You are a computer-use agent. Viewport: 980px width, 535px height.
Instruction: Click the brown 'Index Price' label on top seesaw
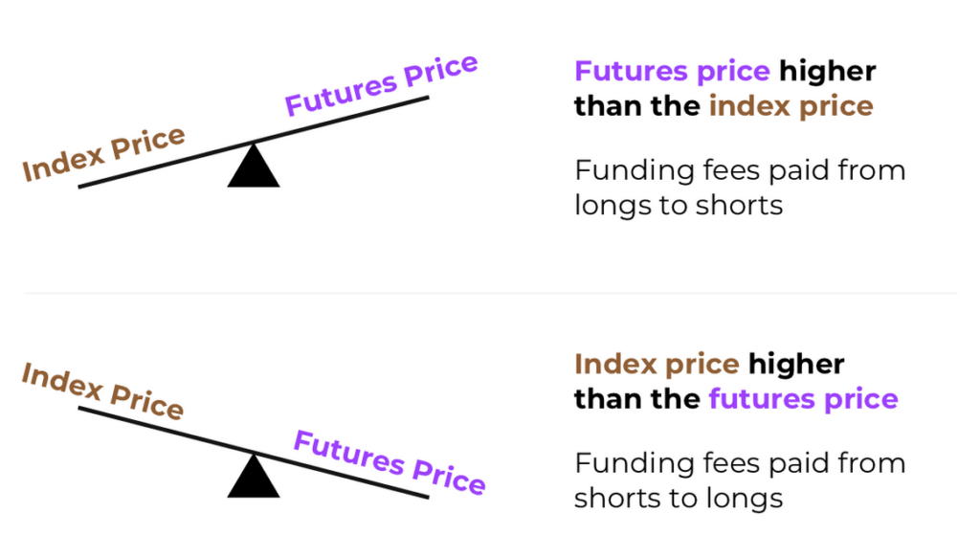(103, 154)
